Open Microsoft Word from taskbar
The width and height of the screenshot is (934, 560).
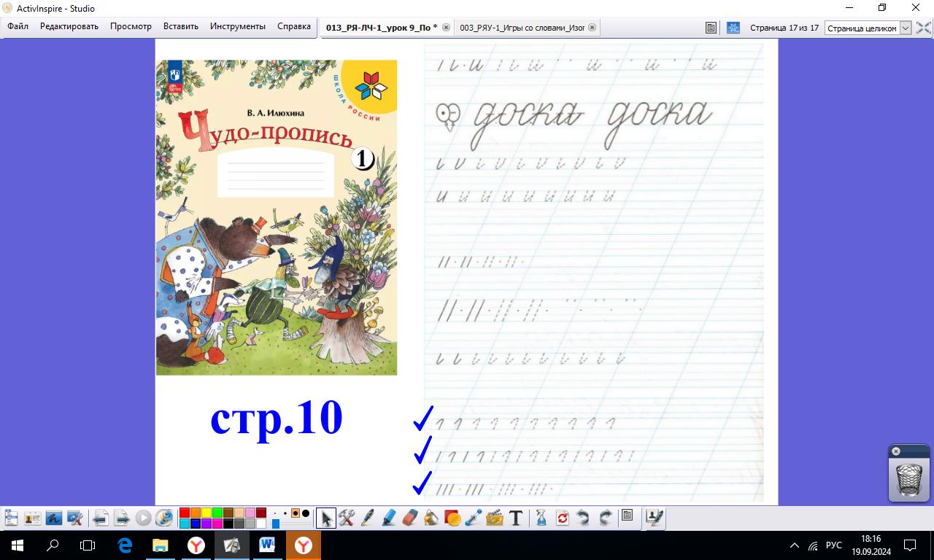(267, 545)
